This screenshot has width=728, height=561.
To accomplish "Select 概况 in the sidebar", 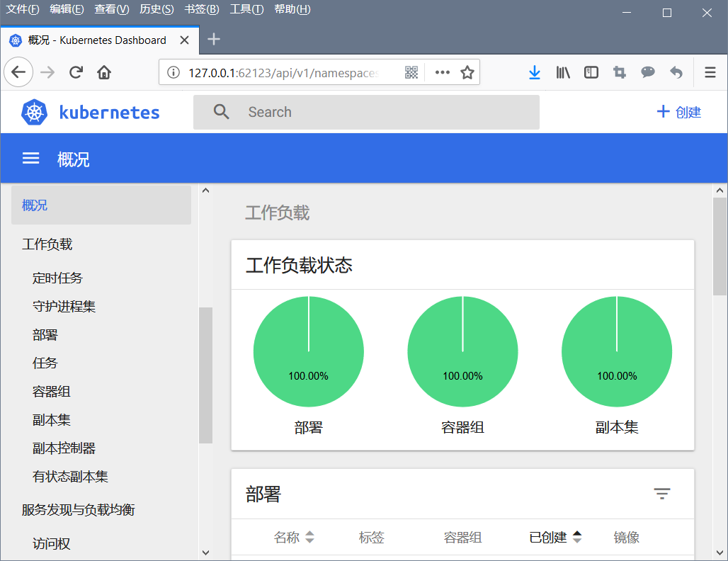I will pos(101,205).
